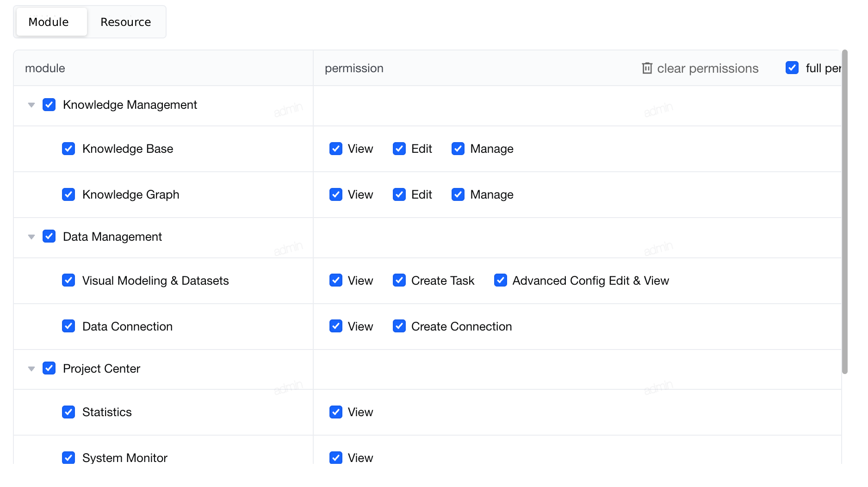Screen dimensions: 868x487
Task: Toggle View permission for Data Connection
Action: click(x=336, y=326)
